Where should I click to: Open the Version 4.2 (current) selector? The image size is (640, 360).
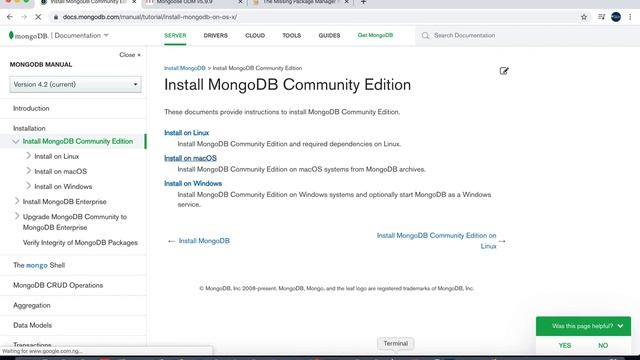click(x=76, y=84)
